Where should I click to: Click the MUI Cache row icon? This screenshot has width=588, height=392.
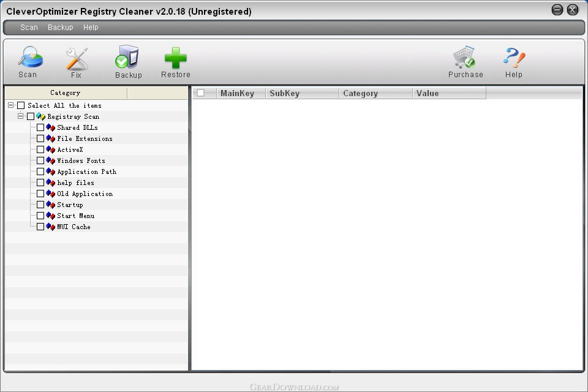click(x=51, y=227)
